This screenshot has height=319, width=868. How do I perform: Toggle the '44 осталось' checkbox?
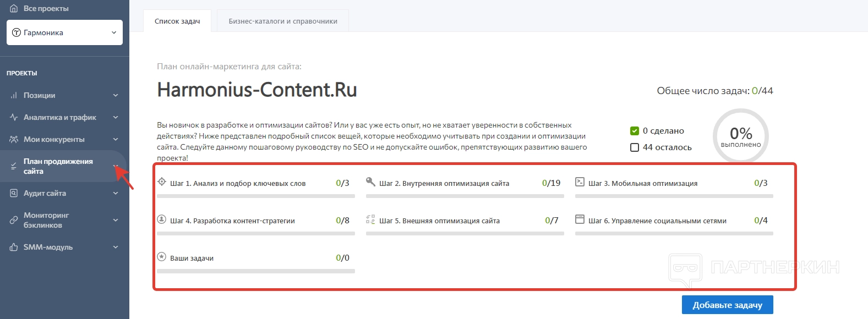point(635,147)
